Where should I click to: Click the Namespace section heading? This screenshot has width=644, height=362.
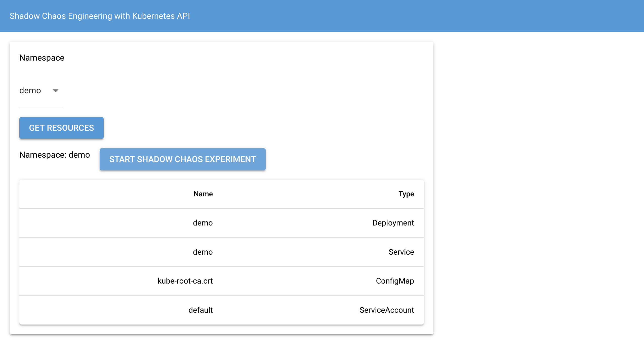pyautogui.click(x=42, y=58)
